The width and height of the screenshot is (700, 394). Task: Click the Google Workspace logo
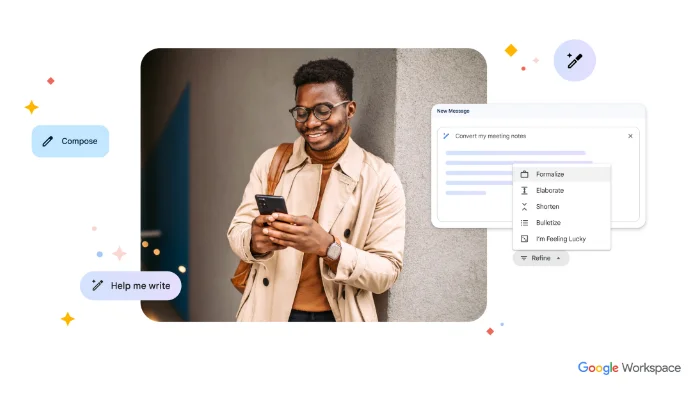629,368
